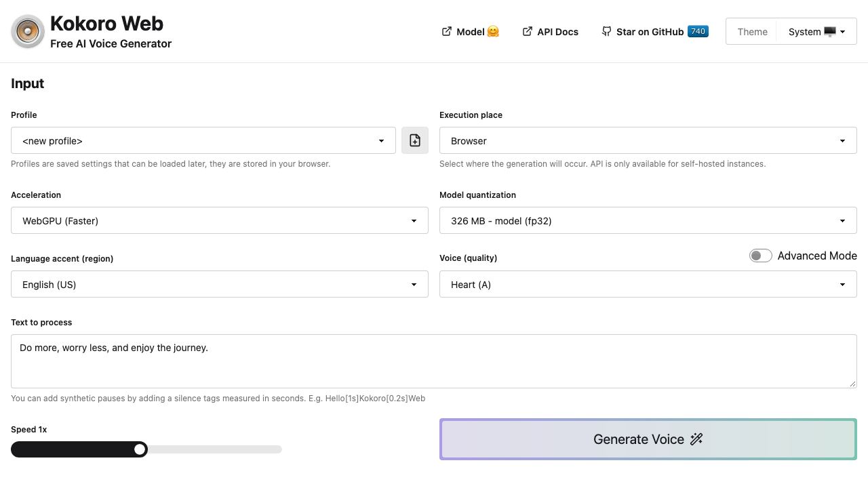Click the Model quantization label
Image resolution: width=868 pixels, height=488 pixels.
477,195
